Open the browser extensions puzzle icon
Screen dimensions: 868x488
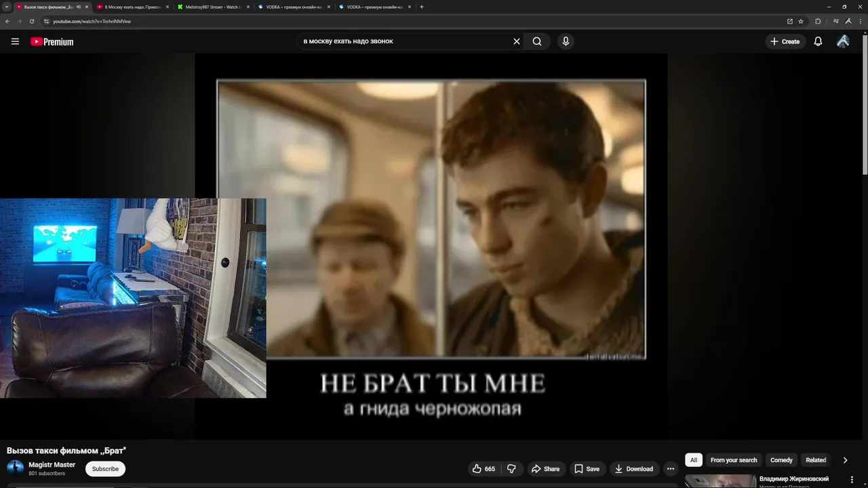click(x=818, y=22)
